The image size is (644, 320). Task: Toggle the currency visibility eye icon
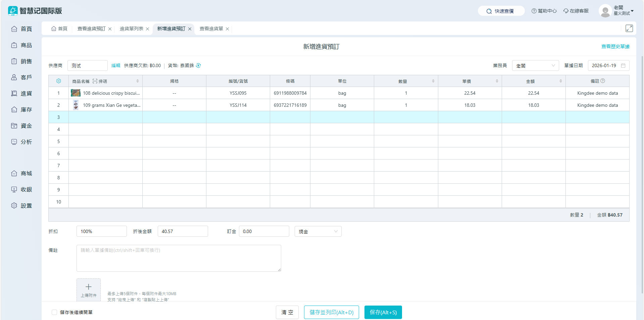pos(198,65)
